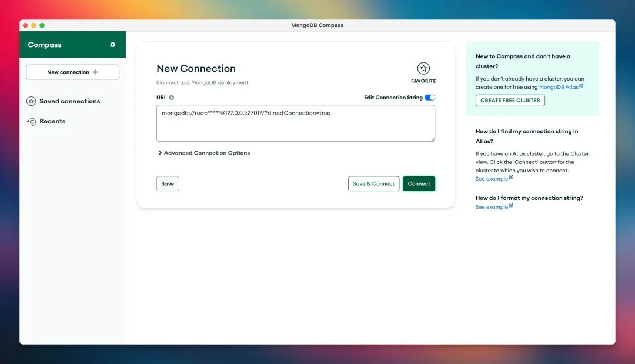The width and height of the screenshot is (635, 364).
Task: Click the Saved connections star icon
Action: 31,101
